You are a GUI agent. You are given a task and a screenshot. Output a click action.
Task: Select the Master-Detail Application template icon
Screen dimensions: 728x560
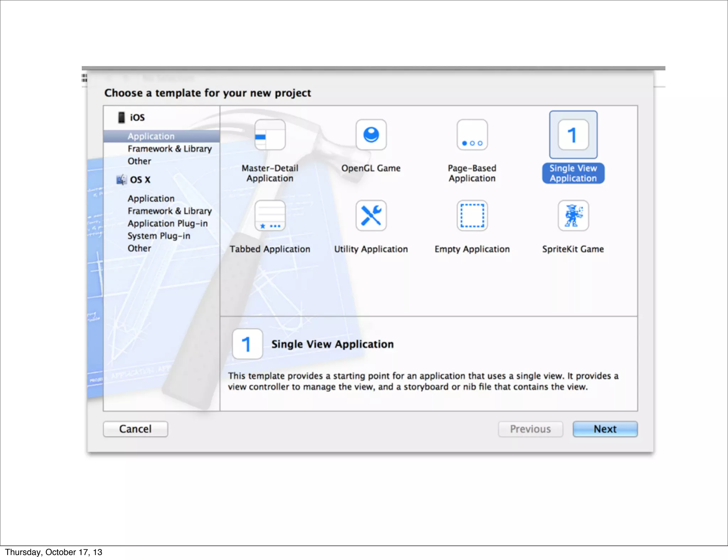pos(270,135)
